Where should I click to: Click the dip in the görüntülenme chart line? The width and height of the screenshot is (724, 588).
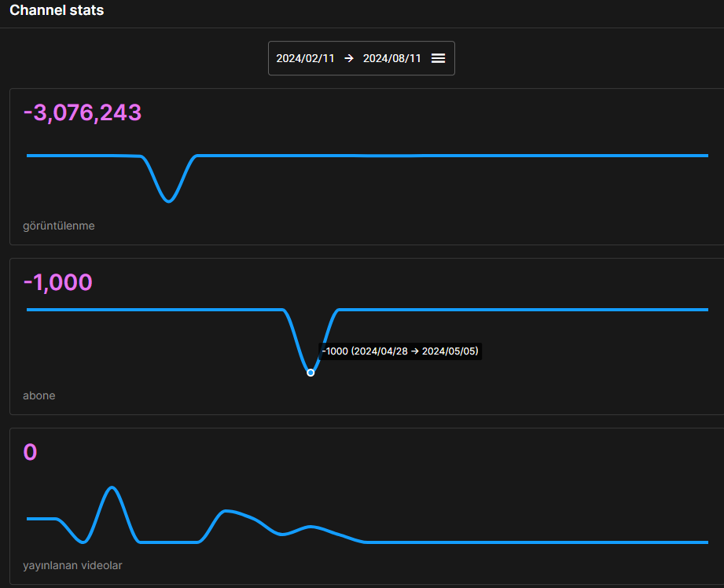(x=168, y=200)
